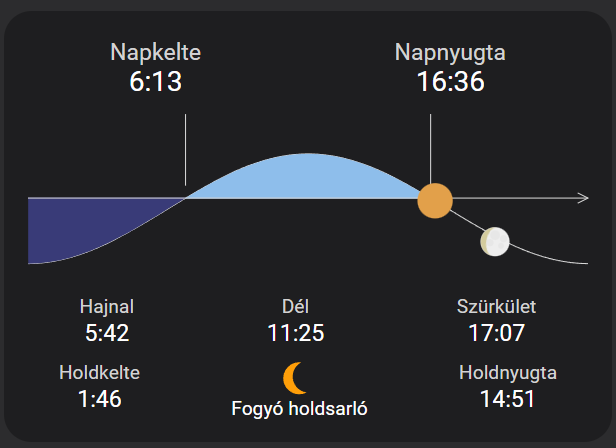
Task: Select the orange crescent moon phase icon
Action: pos(295,378)
